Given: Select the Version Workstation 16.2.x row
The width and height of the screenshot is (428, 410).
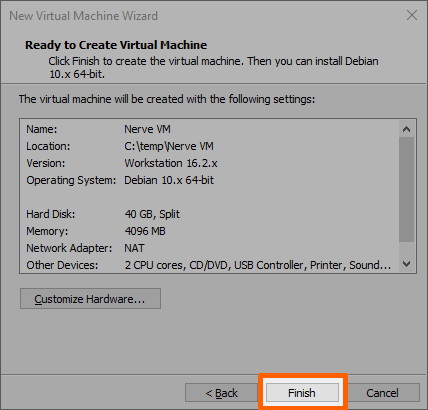Looking at the screenshot, I should (x=209, y=163).
